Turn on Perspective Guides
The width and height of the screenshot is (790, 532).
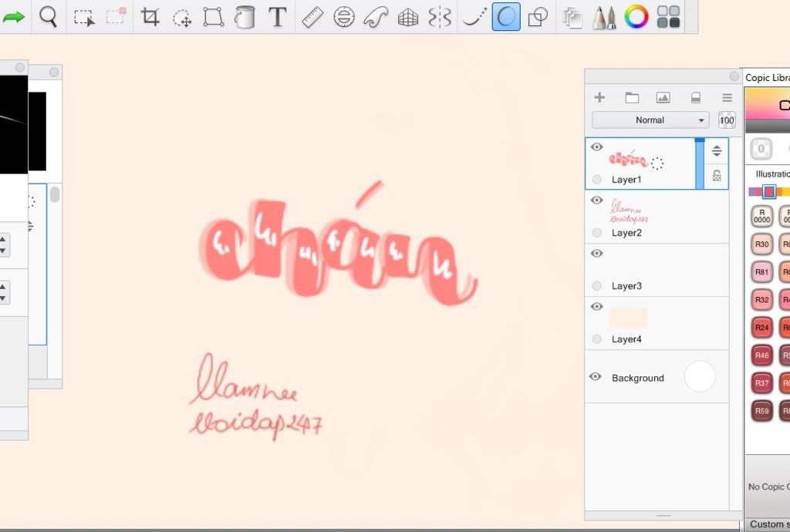[407, 18]
